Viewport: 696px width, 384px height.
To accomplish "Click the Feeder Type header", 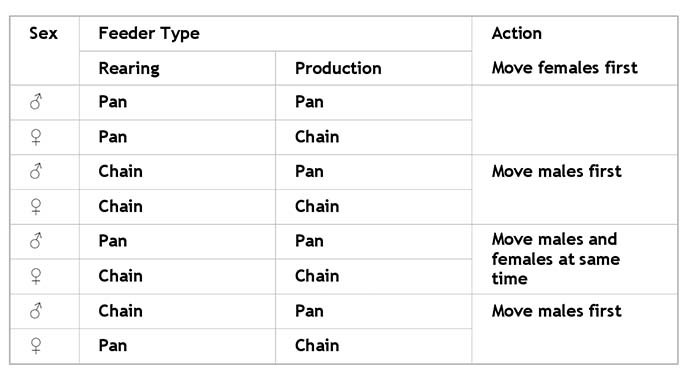I will pyautogui.click(x=149, y=34).
